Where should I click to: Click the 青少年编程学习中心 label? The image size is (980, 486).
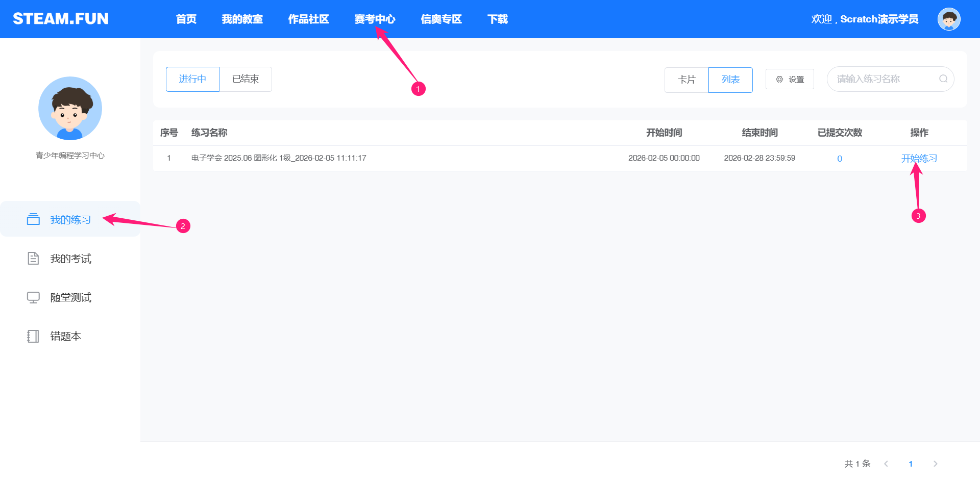coord(70,155)
